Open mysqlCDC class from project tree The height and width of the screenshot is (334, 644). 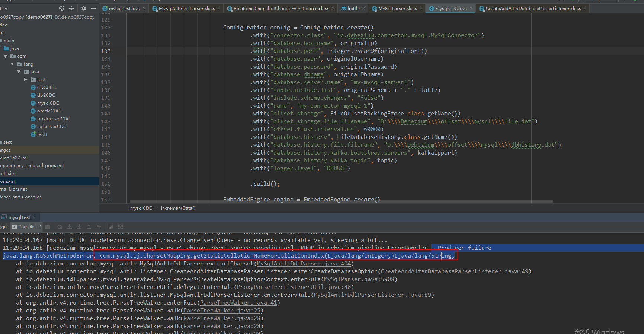(x=45, y=103)
